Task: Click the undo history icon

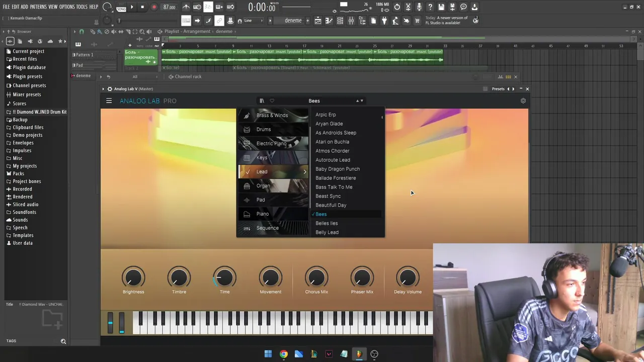Action: 397,7
